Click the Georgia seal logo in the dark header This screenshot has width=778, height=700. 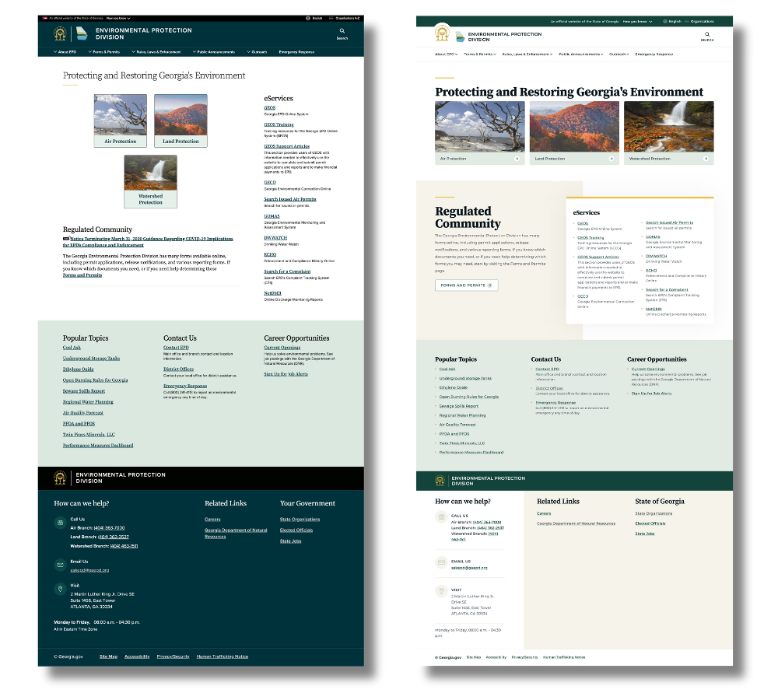pos(59,33)
